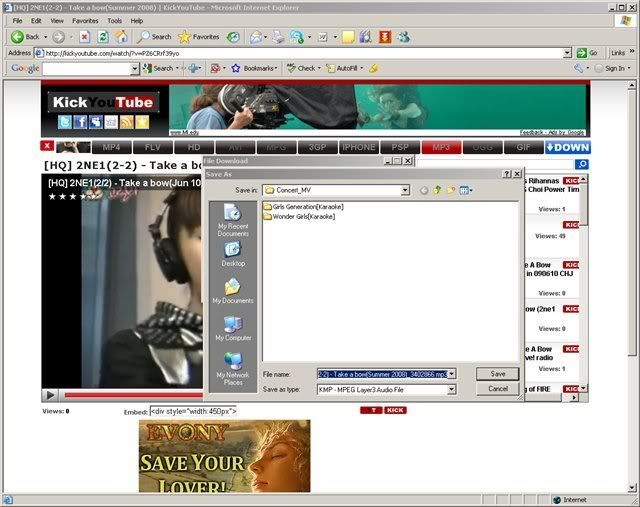Image resolution: width=640 pixels, height=507 pixels.
Task: Click the Refresh page icon
Action: tap(103, 37)
